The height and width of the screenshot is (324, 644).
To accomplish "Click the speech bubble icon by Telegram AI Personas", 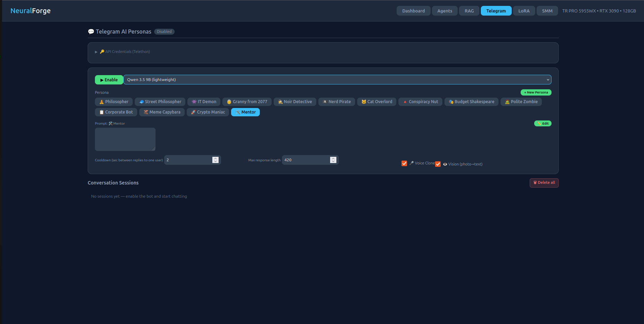I will point(91,31).
